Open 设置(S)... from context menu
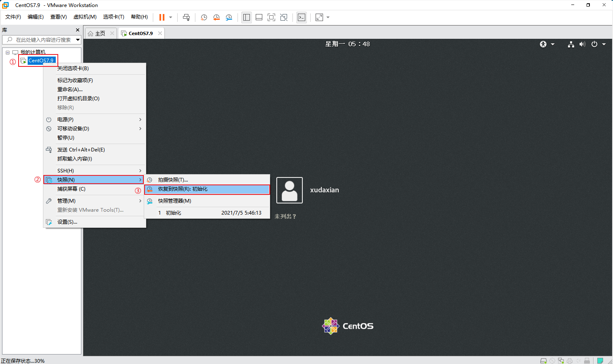This screenshot has height=364, width=613. coord(95,222)
